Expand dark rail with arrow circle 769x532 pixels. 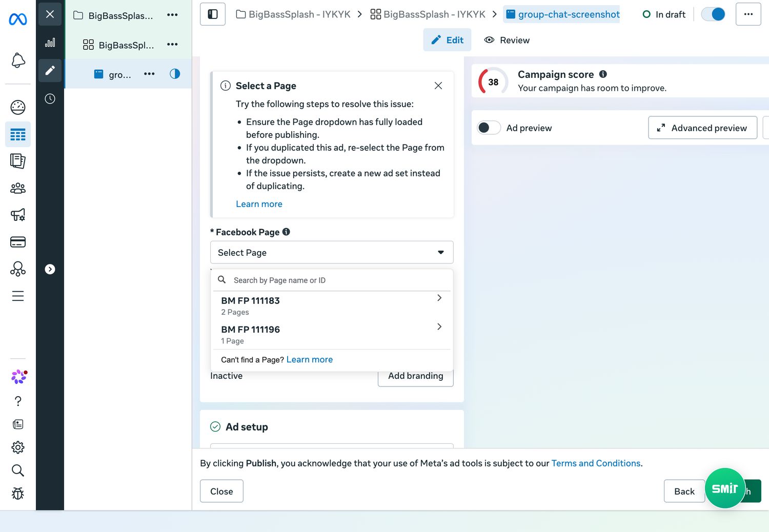pos(50,269)
